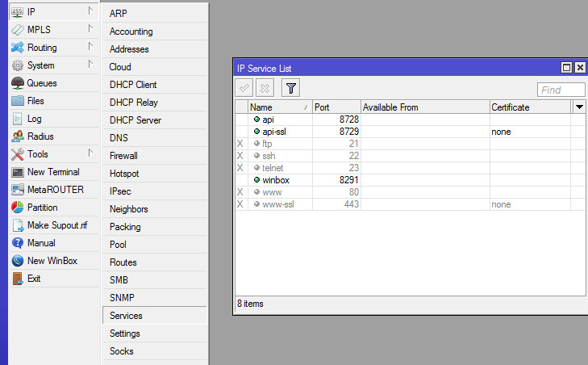Open the Queues icon in sidebar

(18, 83)
